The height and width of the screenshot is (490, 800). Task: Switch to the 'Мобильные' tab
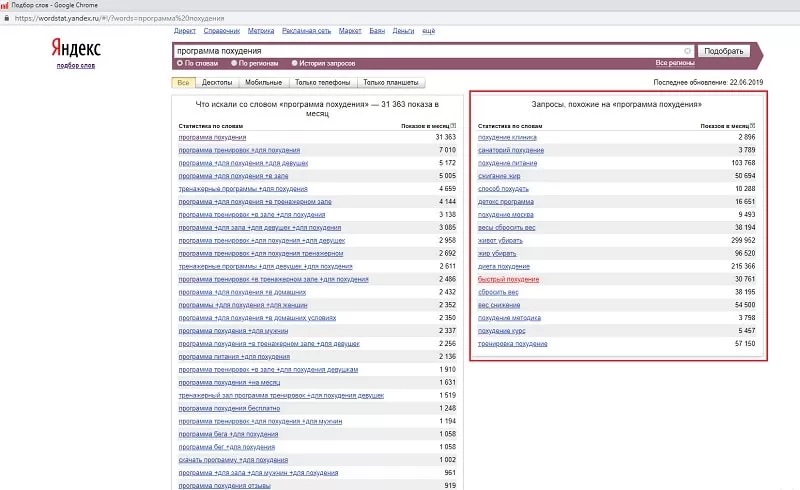[263, 82]
